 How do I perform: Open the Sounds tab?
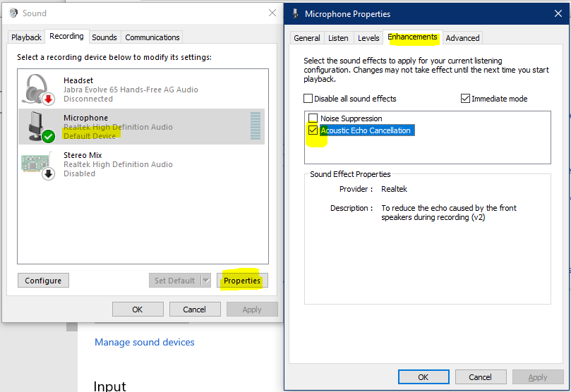[x=104, y=37]
